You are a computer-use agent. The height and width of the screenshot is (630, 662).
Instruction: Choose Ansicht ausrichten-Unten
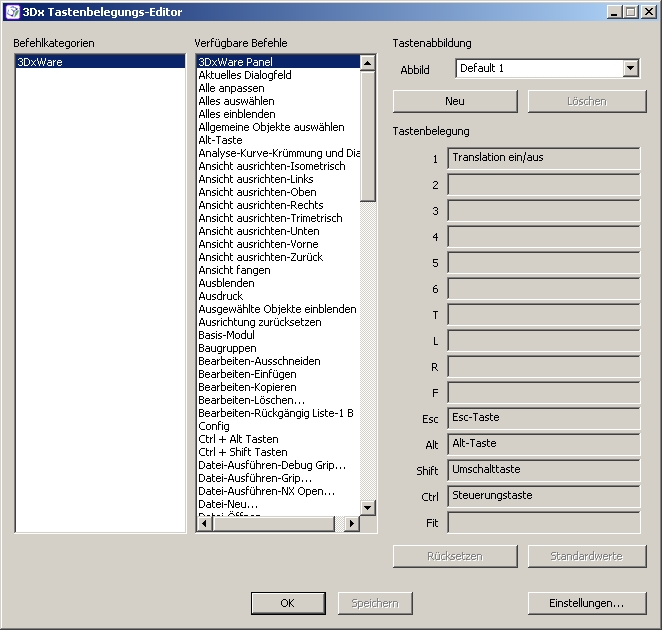tap(278, 231)
